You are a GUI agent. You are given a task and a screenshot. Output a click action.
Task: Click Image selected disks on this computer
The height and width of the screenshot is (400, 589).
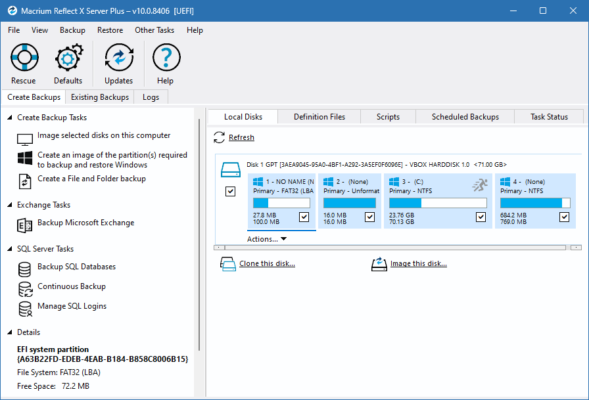pos(104,135)
